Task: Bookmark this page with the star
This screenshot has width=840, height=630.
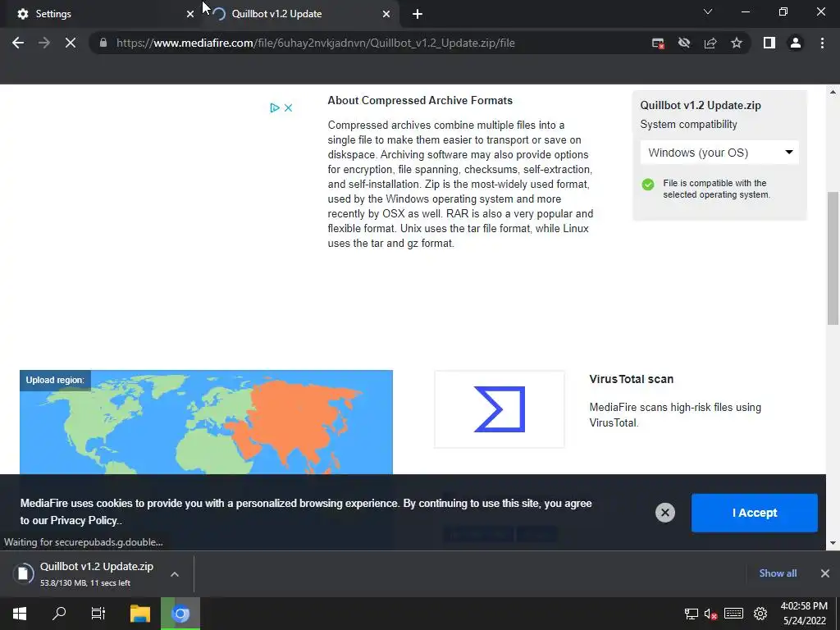Action: pyautogui.click(x=737, y=43)
